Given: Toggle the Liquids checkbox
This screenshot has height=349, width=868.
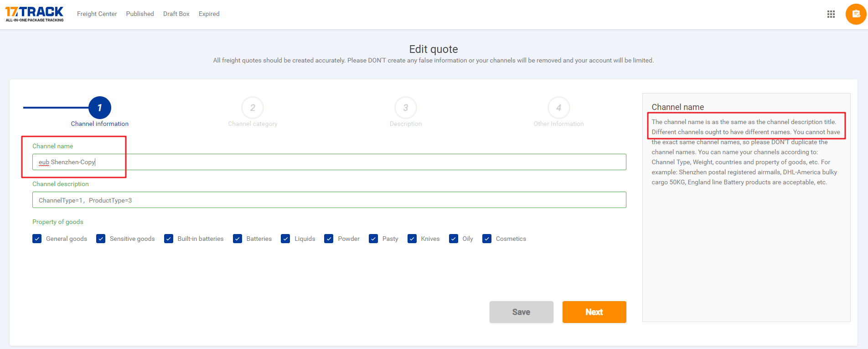Looking at the screenshot, I should 285,239.
